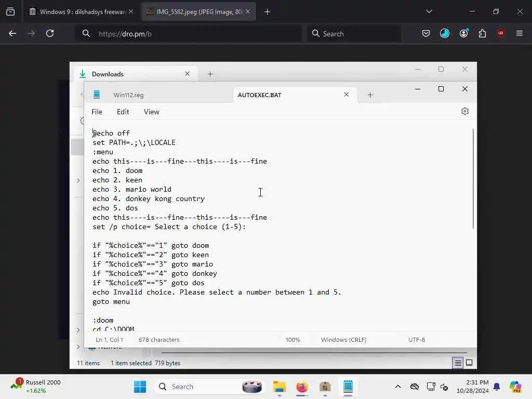Open the View menu in Notepad

[x=151, y=112]
